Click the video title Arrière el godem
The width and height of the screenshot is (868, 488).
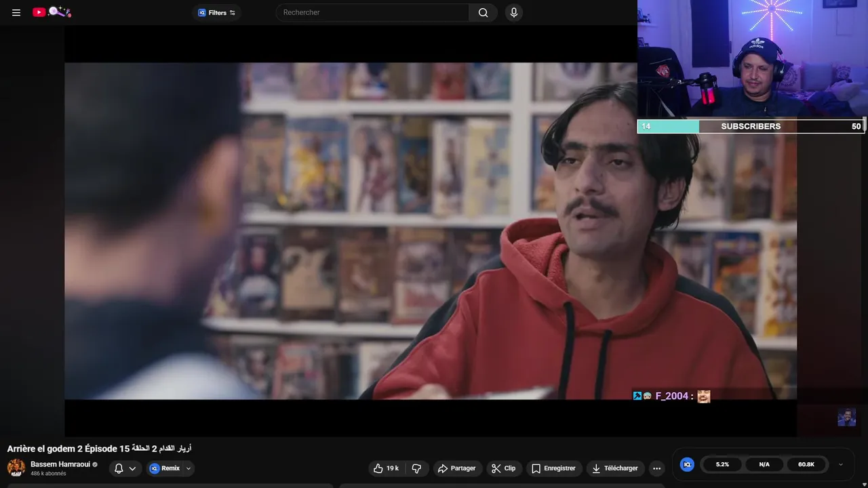pos(99,449)
